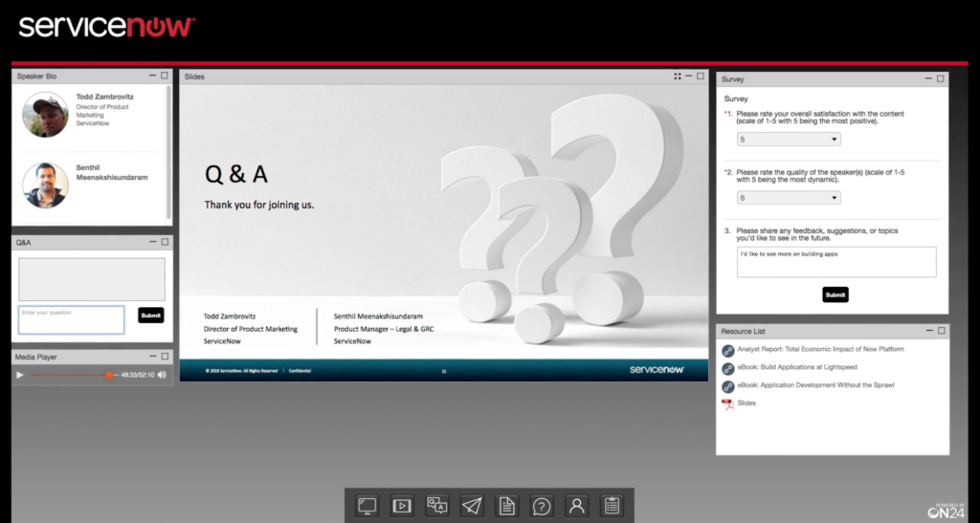This screenshot has height=523, width=980.
Task: Open speaker quality rating dropdown
Action: (x=789, y=198)
